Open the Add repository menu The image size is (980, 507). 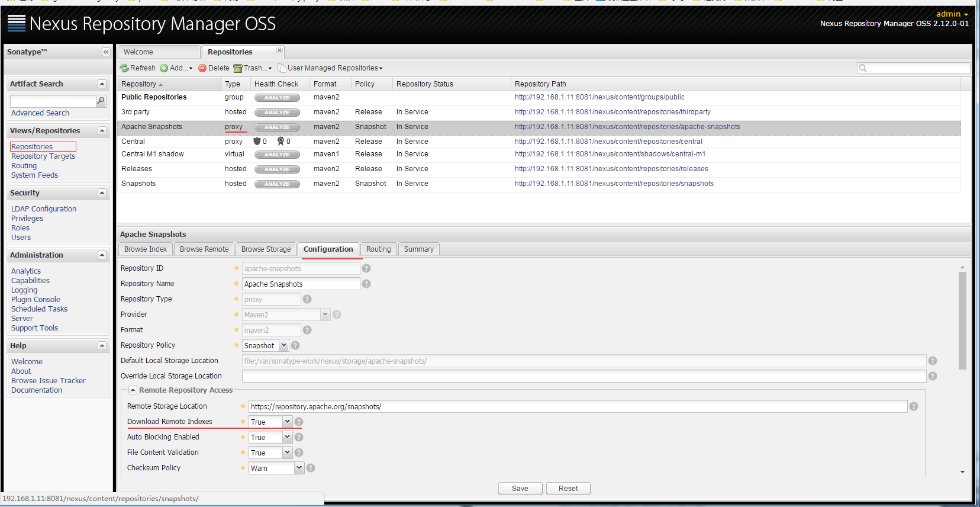click(x=176, y=68)
